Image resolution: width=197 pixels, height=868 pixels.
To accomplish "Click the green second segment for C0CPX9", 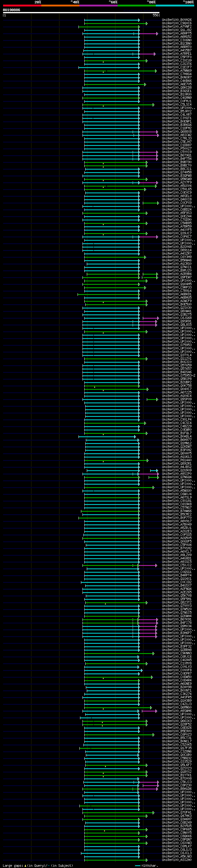I will pos(151,203).
